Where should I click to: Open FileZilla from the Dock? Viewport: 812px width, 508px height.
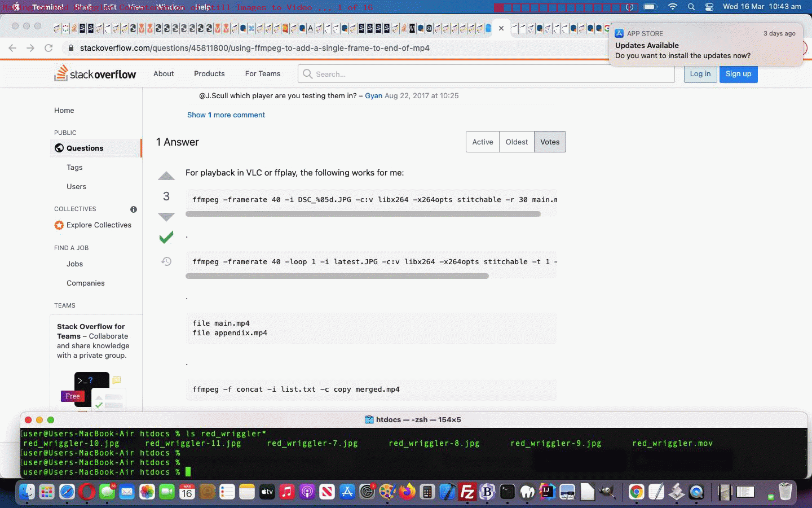(x=467, y=492)
